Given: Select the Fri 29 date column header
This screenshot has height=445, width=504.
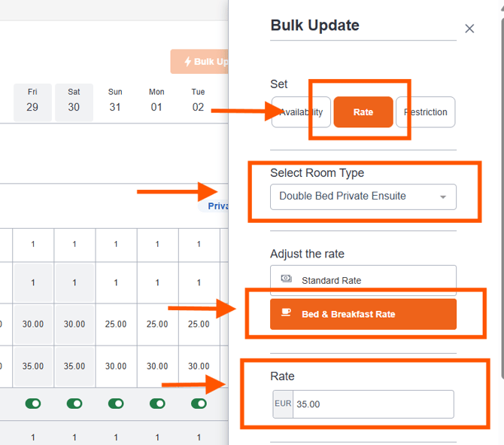Looking at the screenshot, I should 32,100.
